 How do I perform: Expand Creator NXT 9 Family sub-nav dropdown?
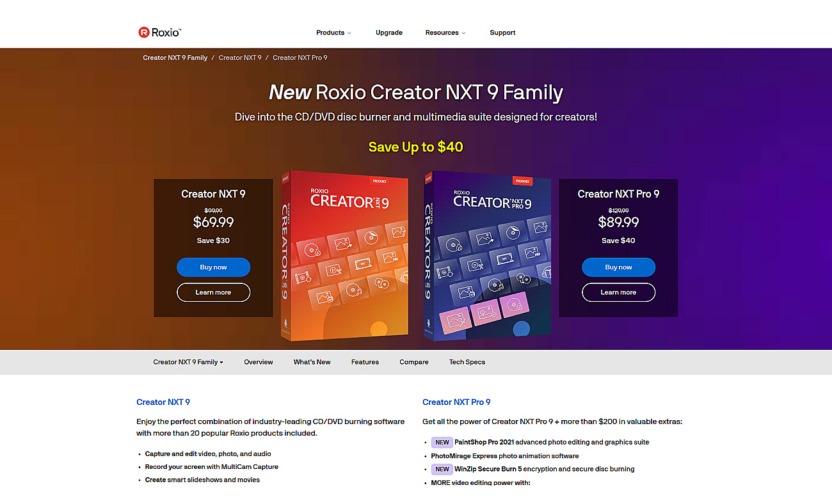(188, 362)
